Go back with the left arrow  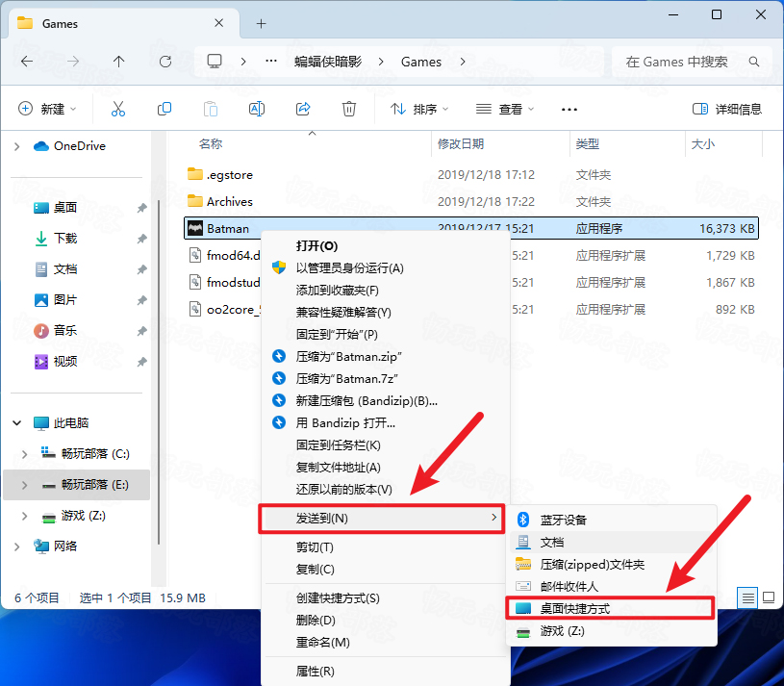(x=27, y=62)
